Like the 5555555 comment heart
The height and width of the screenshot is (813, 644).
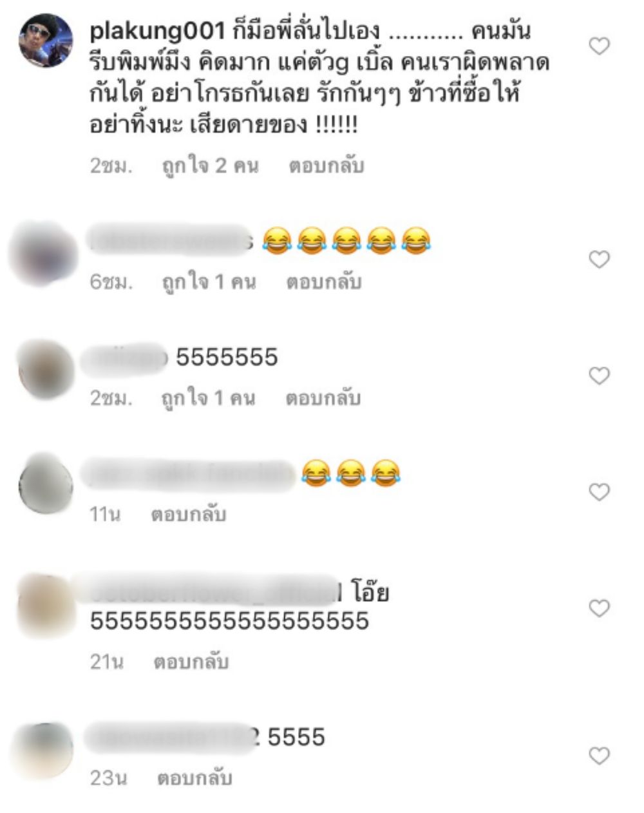600,376
